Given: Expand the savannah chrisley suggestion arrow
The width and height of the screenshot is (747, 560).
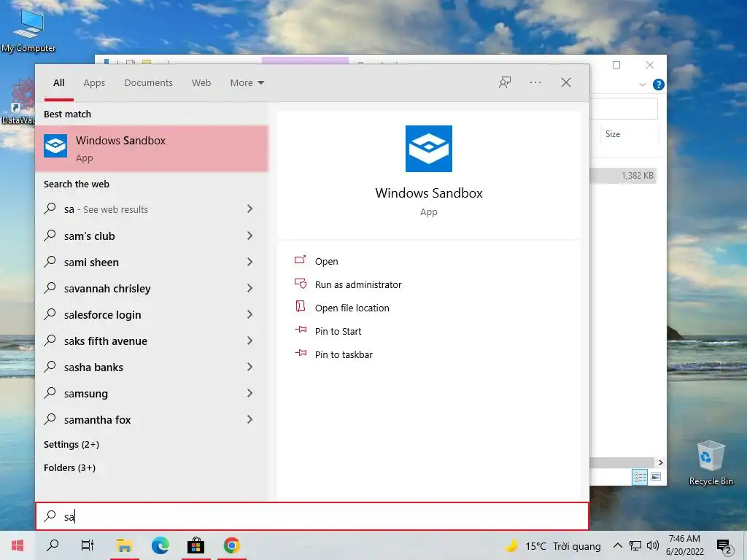Looking at the screenshot, I should pos(249,287).
